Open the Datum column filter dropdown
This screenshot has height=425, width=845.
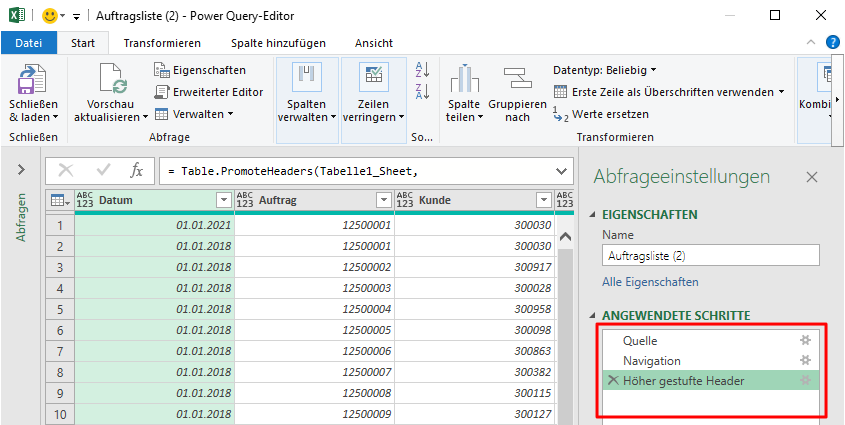[224, 201]
